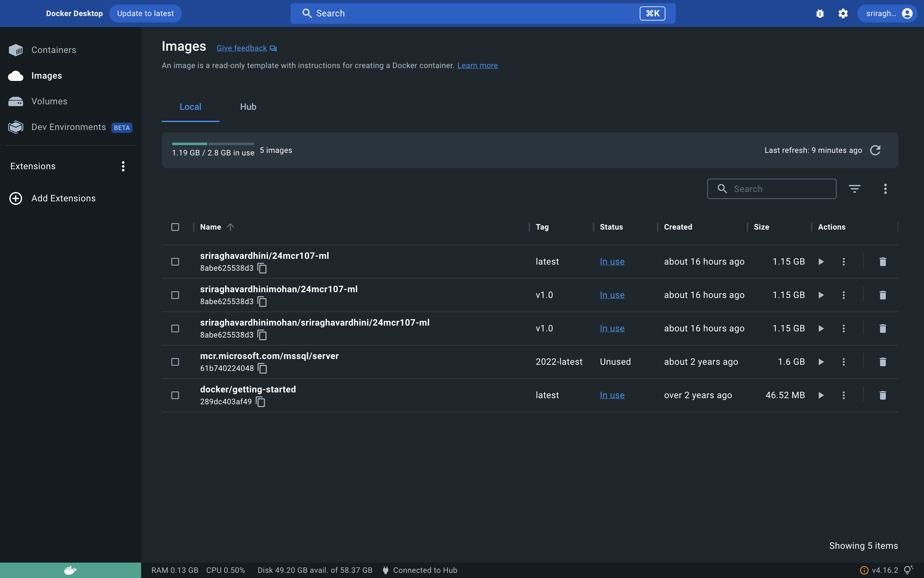Select checkbox for sriraghavardhinimohan/24mcr107-ml

[175, 295]
